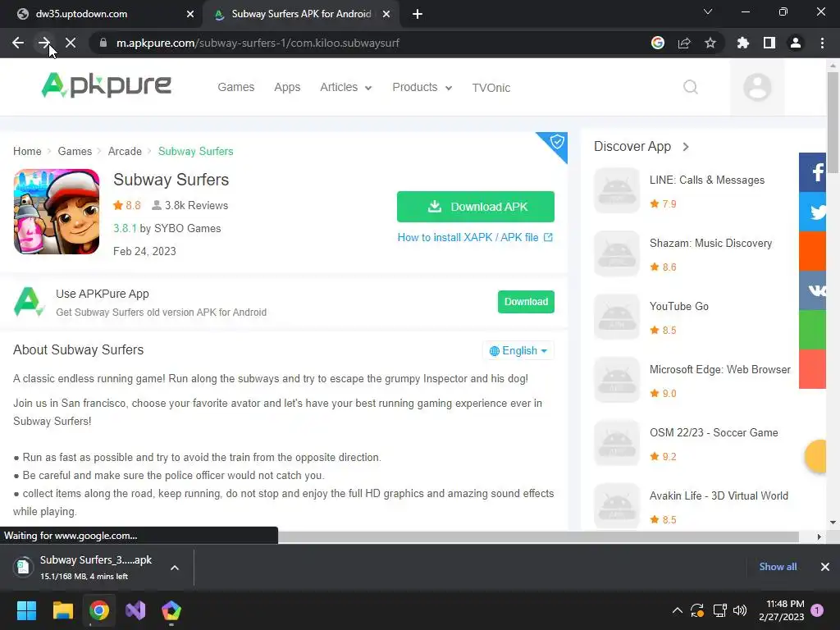Screen dimensions: 840x630
Task: Toggle the Chrome side panel
Action: pos(769,43)
